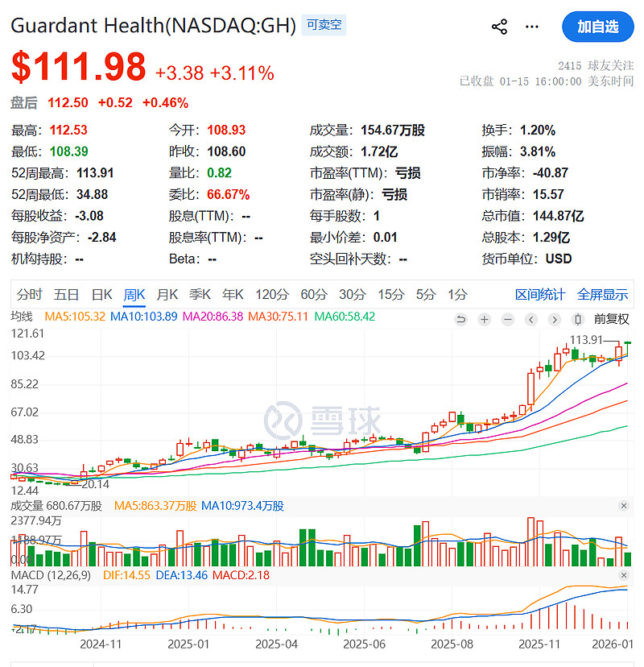Select the 日K chart tab
This screenshot has width=644, height=667.
(x=102, y=294)
